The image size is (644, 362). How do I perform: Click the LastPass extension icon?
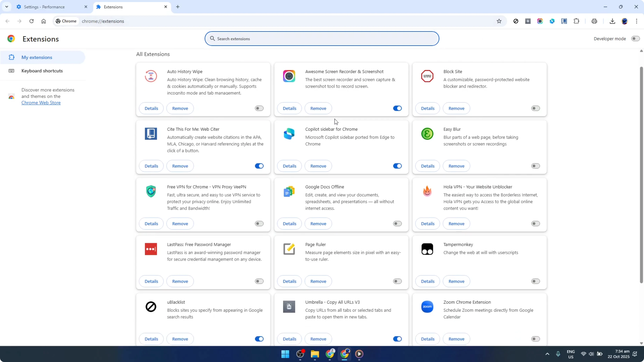151,249
